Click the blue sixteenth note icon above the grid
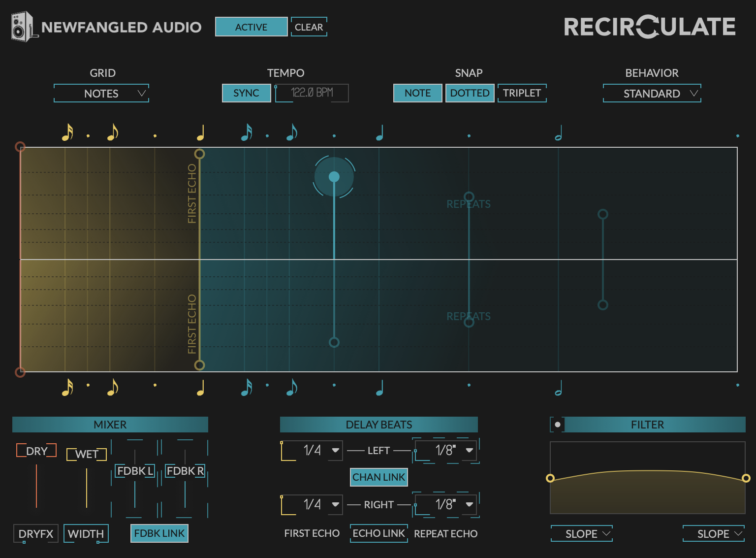This screenshot has width=756, height=558. [x=247, y=132]
